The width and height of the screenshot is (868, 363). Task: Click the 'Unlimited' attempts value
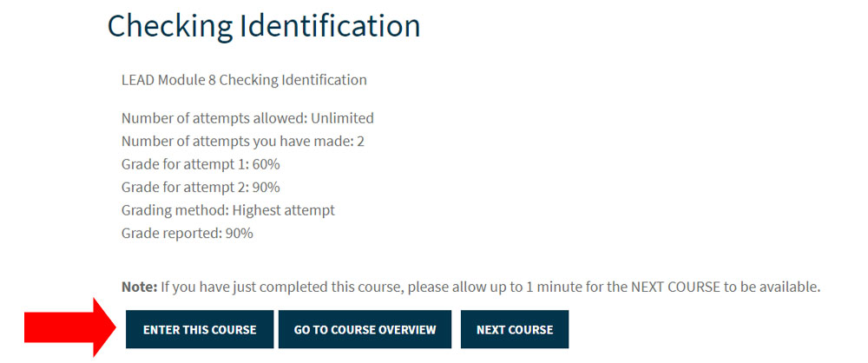pyautogui.click(x=342, y=118)
